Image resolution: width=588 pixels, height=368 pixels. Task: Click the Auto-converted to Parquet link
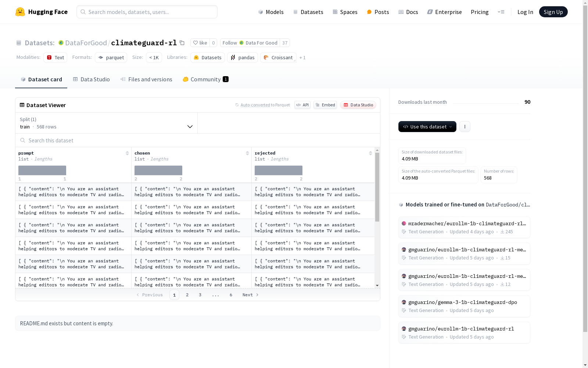point(255,105)
